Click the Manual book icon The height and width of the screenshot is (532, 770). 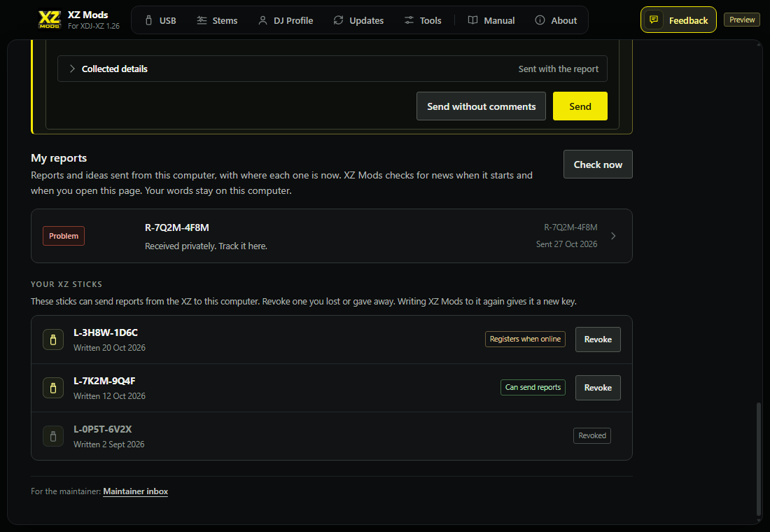point(473,20)
